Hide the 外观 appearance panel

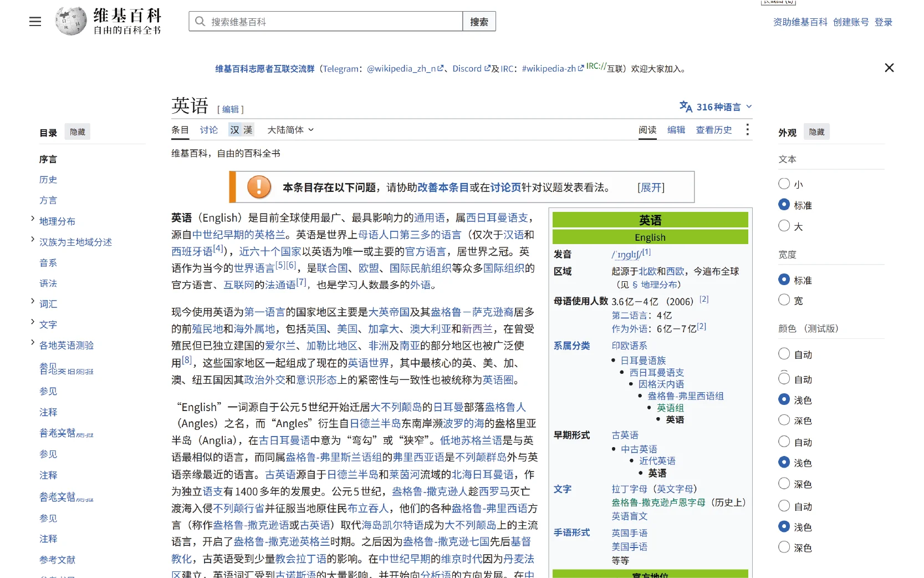point(816,132)
